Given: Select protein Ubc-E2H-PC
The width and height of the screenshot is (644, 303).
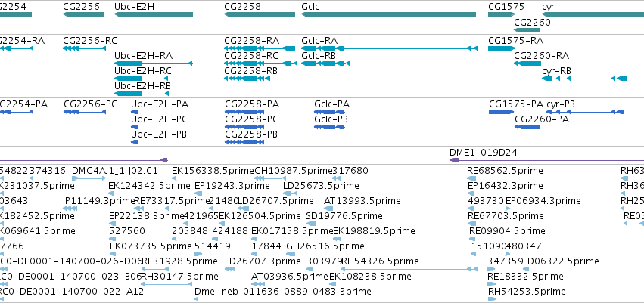Looking at the screenshot, I should coord(135,127).
